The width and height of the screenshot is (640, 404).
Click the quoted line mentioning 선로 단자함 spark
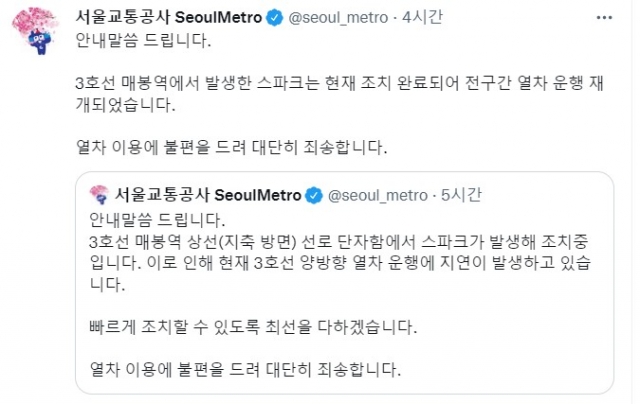(339, 242)
